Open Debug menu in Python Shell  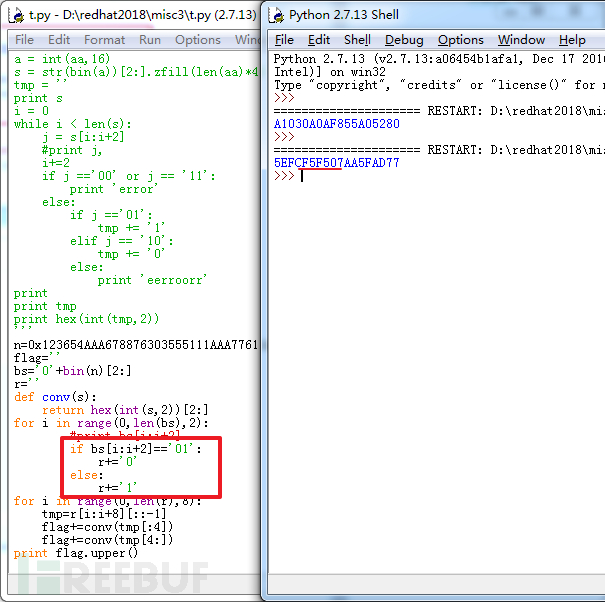coord(404,40)
